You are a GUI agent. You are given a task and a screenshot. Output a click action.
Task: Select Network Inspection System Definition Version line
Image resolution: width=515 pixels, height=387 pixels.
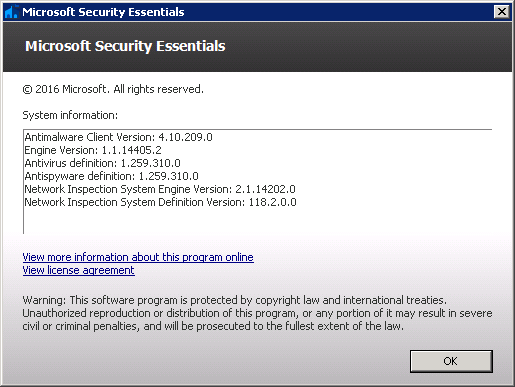[x=160, y=202]
